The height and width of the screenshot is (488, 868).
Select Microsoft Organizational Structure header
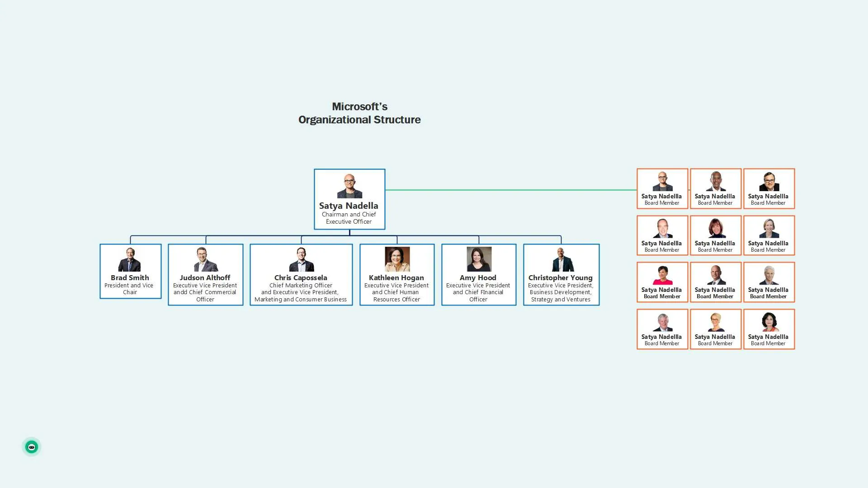(x=359, y=113)
